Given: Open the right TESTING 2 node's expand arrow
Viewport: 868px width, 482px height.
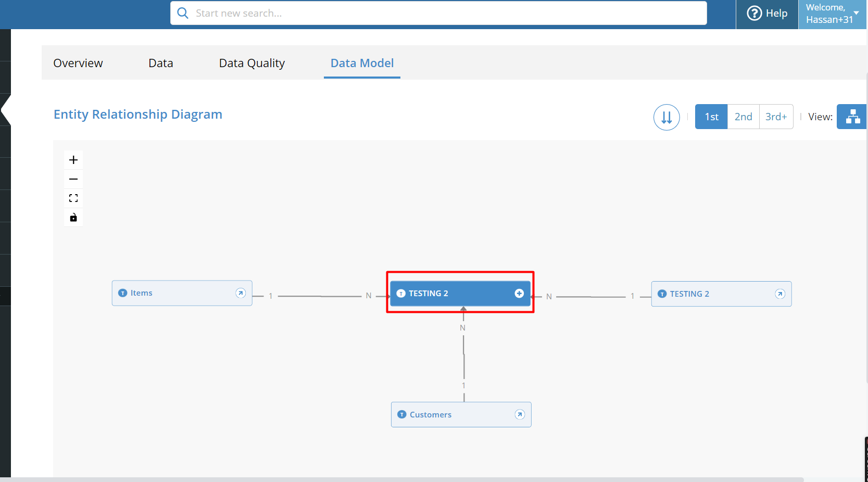Looking at the screenshot, I should click(x=781, y=294).
